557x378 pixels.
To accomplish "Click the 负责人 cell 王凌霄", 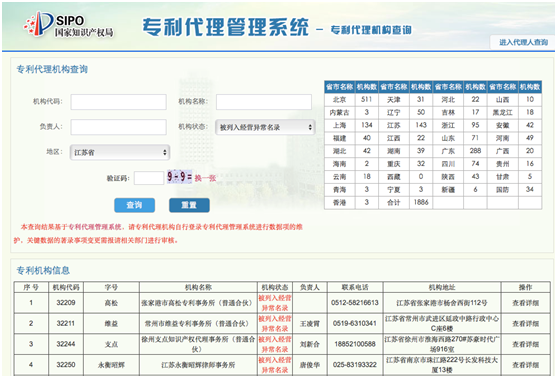I will tap(309, 324).
